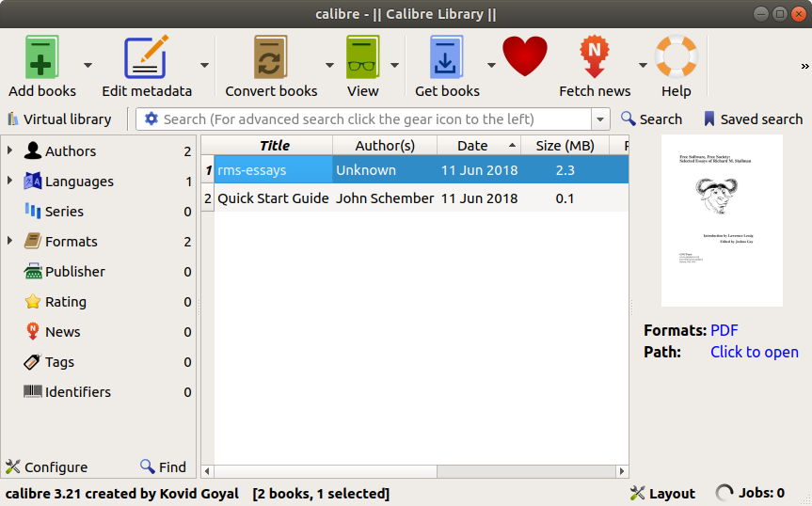Open the Virtual library button
Image resolution: width=812 pixels, height=506 pixels.
pos(59,119)
